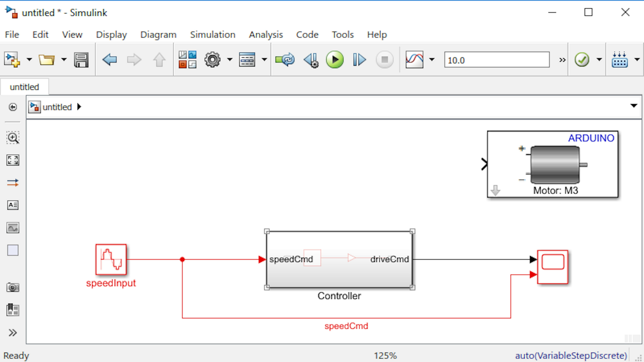Screen dimensions: 644x362
Task: Select the speedInput signal builder block
Action: 111,259
